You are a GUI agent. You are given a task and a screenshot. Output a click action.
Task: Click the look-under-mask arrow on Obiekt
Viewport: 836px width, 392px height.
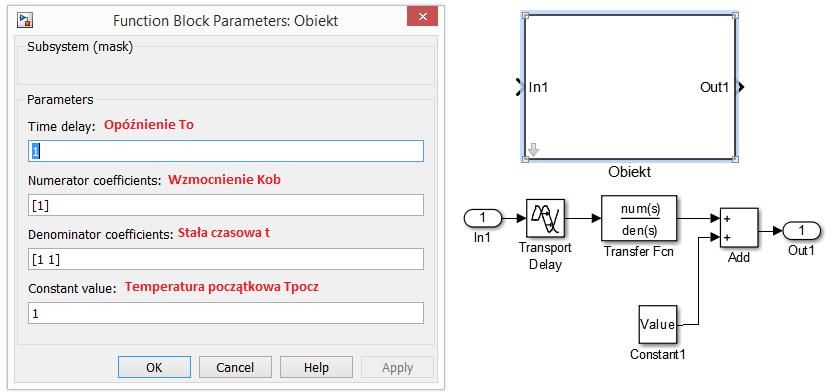(533, 150)
